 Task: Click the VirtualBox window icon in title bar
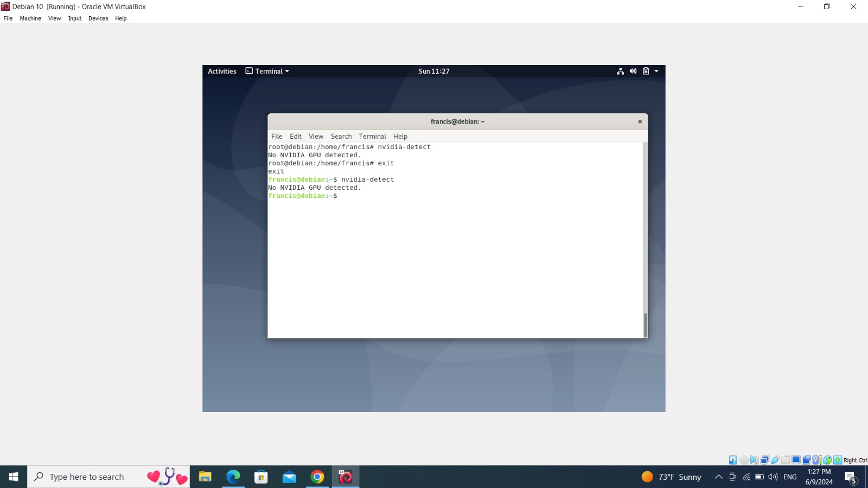pyautogui.click(x=5, y=7)
